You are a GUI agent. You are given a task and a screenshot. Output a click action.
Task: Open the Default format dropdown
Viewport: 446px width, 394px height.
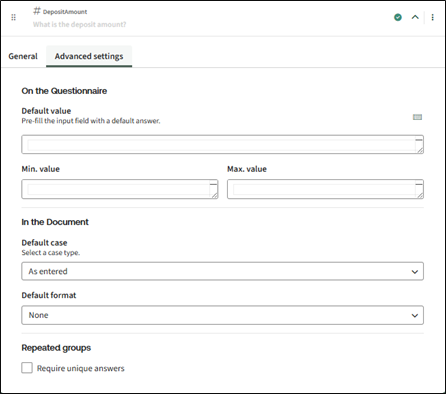(x=223, y=315)
